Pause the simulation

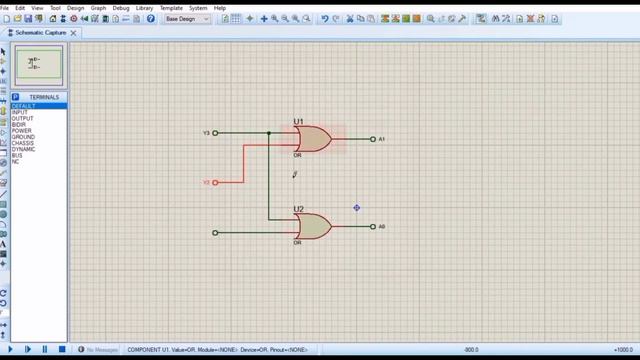coord(45,349)
